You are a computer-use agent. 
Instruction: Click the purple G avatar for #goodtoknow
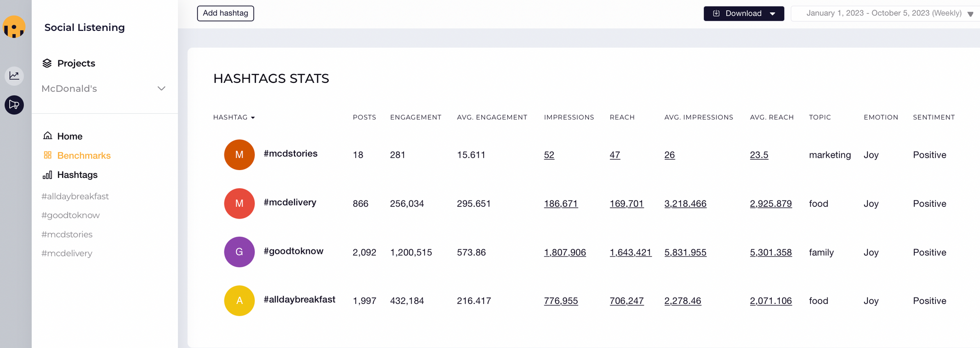[x=239, y=252]
